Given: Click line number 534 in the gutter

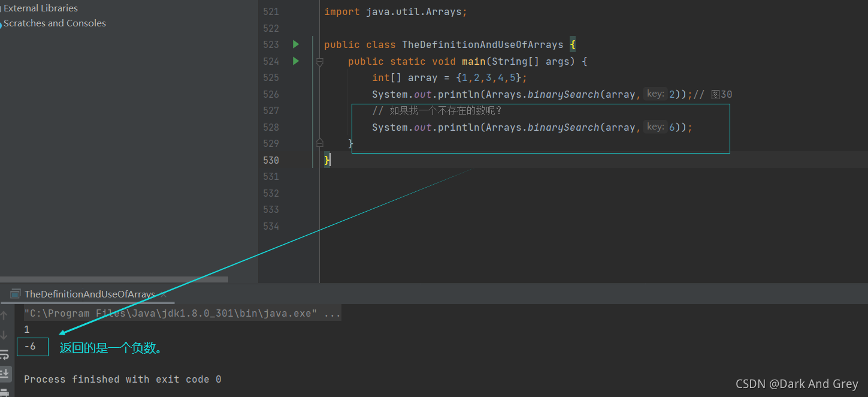Looking at the screenshot, I should click(271, 226).
